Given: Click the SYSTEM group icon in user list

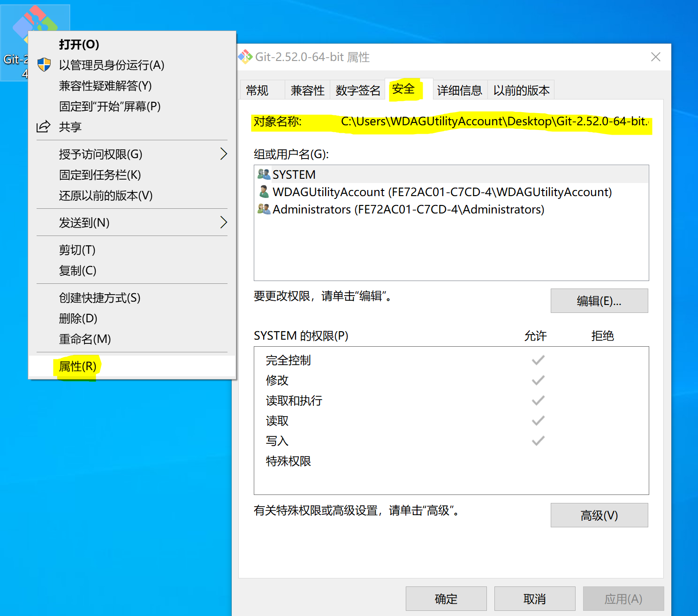Looking at the screenshot, I should tap(264, 174).
